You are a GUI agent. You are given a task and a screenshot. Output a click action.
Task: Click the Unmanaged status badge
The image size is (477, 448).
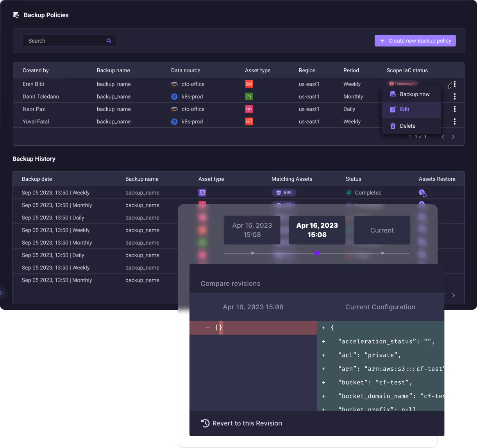point(403,84)
